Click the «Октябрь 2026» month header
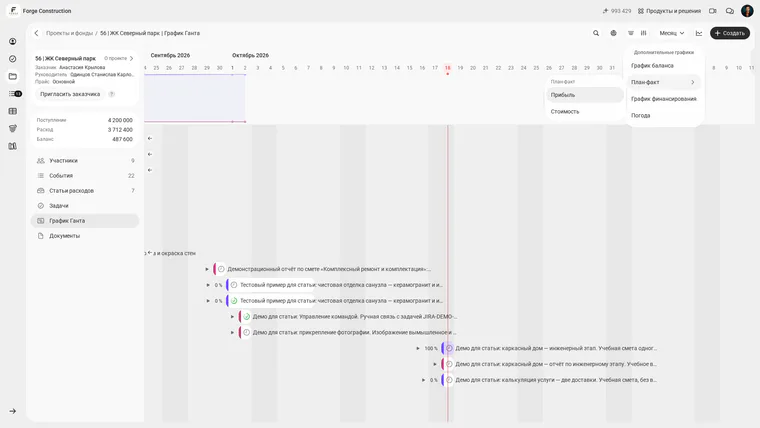Image resolution: width=760 pixels, height=428 pixels. pyautogui.click(x=250, y=55)
